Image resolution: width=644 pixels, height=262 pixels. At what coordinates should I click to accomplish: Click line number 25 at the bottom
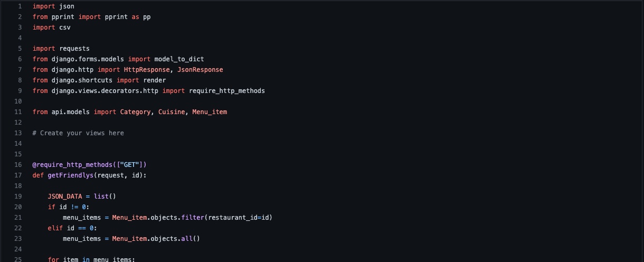pyautogui.click(x=18, y=259)
